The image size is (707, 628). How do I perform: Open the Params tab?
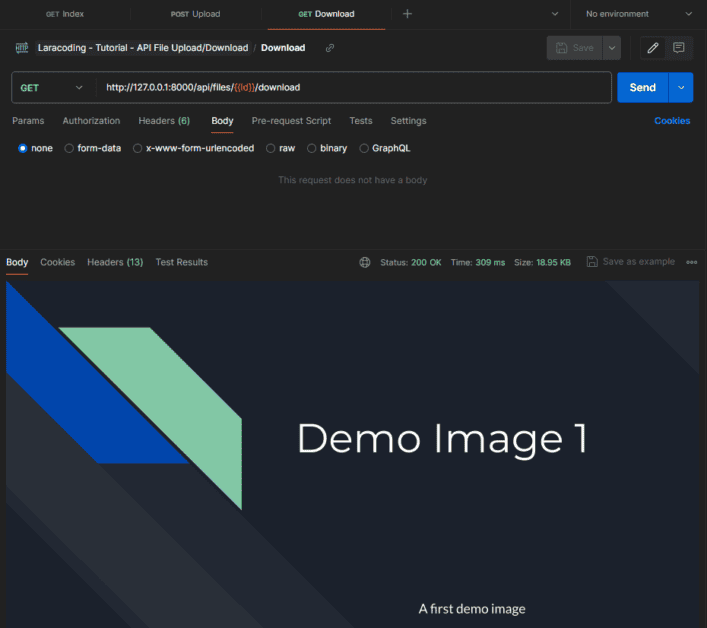[x=28, y=121]
